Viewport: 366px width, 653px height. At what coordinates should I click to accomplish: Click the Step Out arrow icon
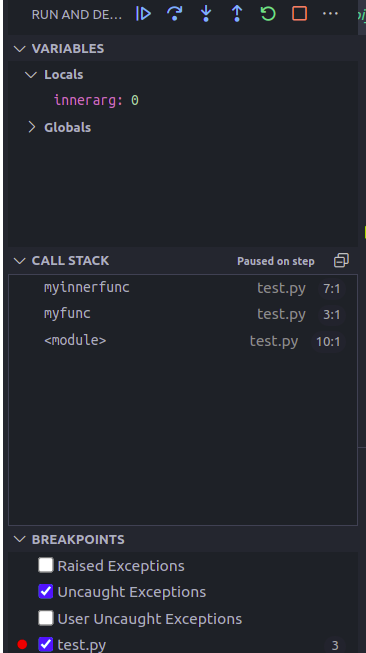237,14
